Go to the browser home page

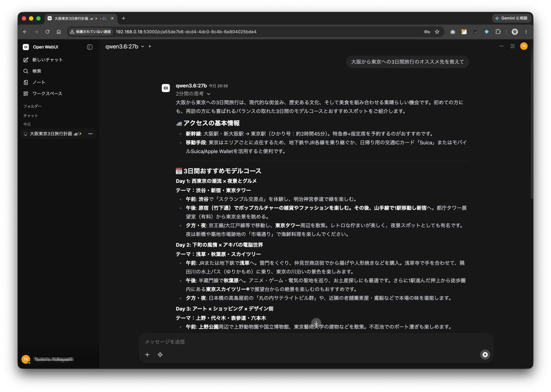(59, 32)
